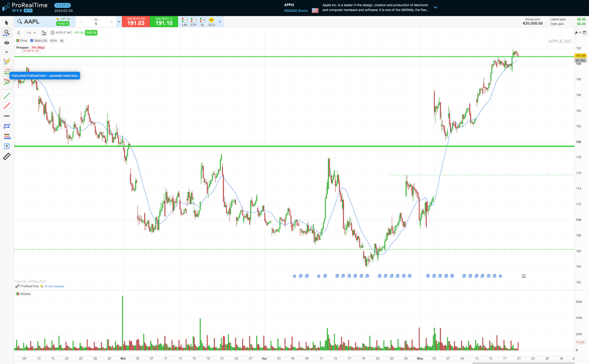The image size is (589, 364).
Task: Toggle the RTH session filter badge
Action: click(x=52, y=41)
